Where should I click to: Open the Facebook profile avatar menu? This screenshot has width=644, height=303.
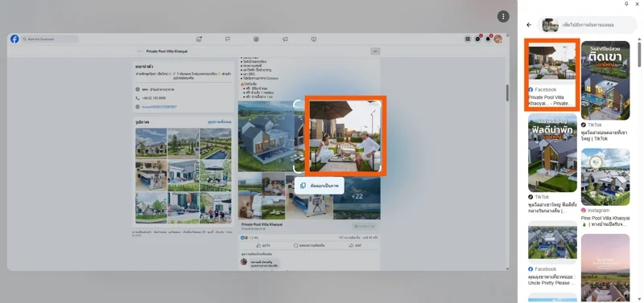pos(497,39)
